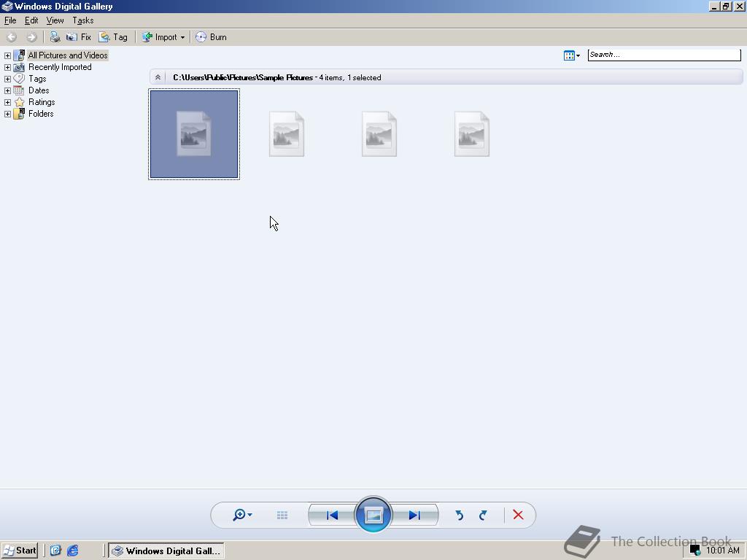
Task: Click the taskbar clock 10:01 AM
Action: 723,551
